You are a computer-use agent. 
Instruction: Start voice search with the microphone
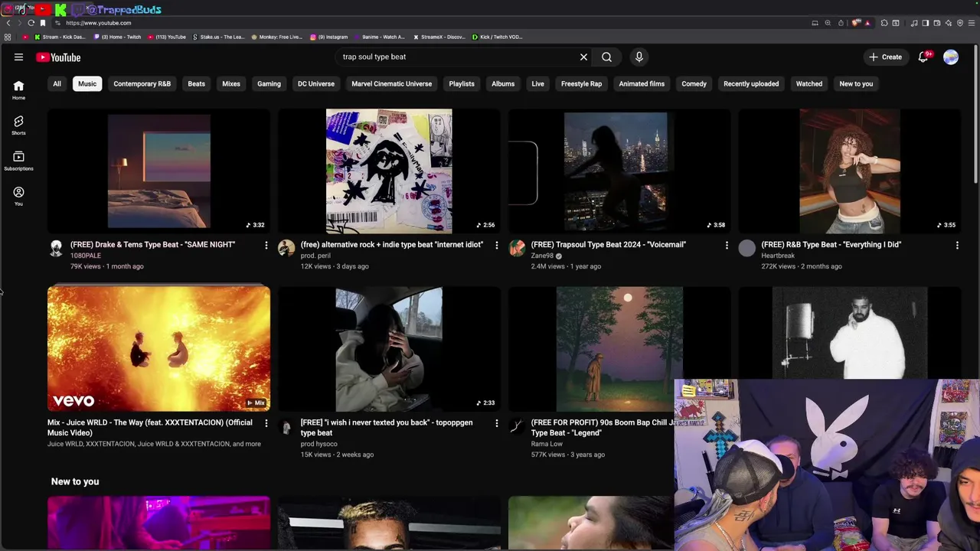coord(639,57)
